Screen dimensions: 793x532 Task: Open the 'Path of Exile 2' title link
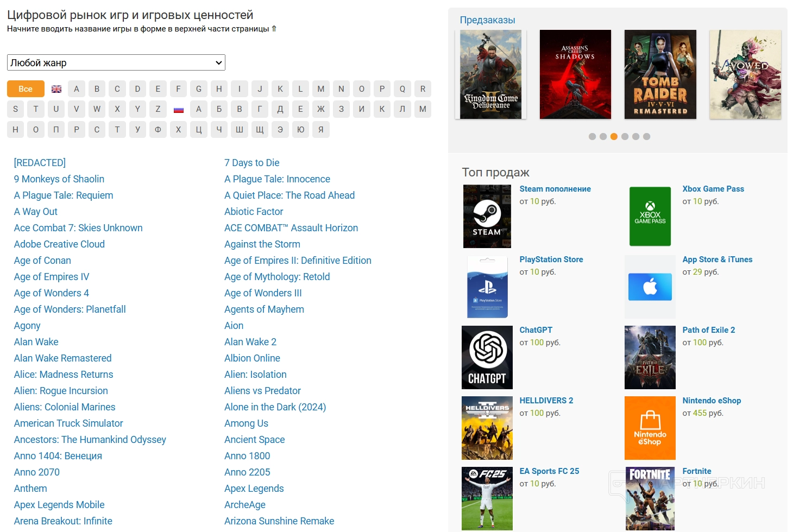click(x=709, y=330)
